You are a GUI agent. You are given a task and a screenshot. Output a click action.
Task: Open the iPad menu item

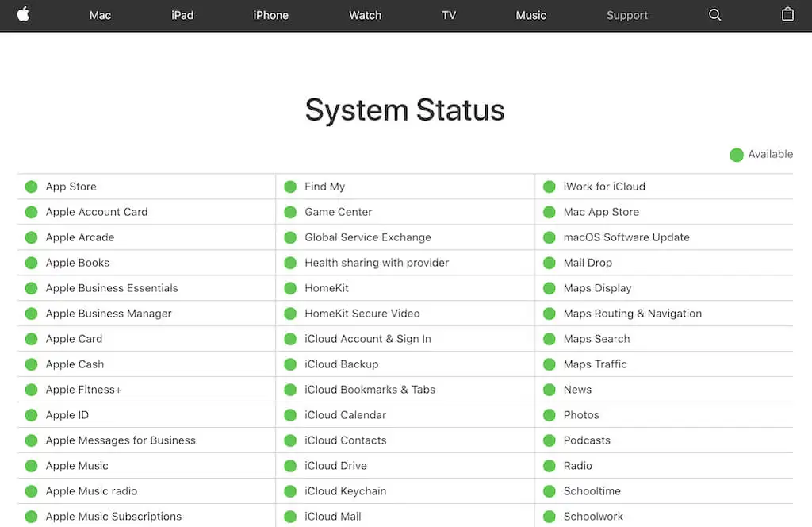click(x=182, y=16)
